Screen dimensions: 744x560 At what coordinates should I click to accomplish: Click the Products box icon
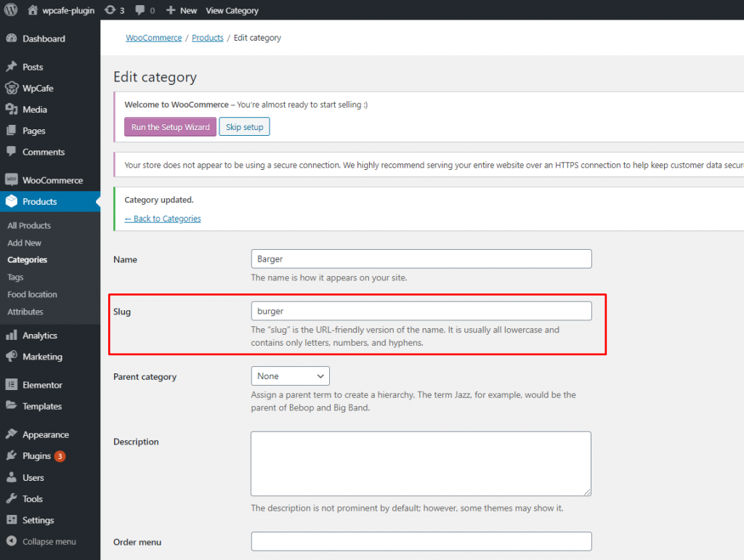pos(12,201)
